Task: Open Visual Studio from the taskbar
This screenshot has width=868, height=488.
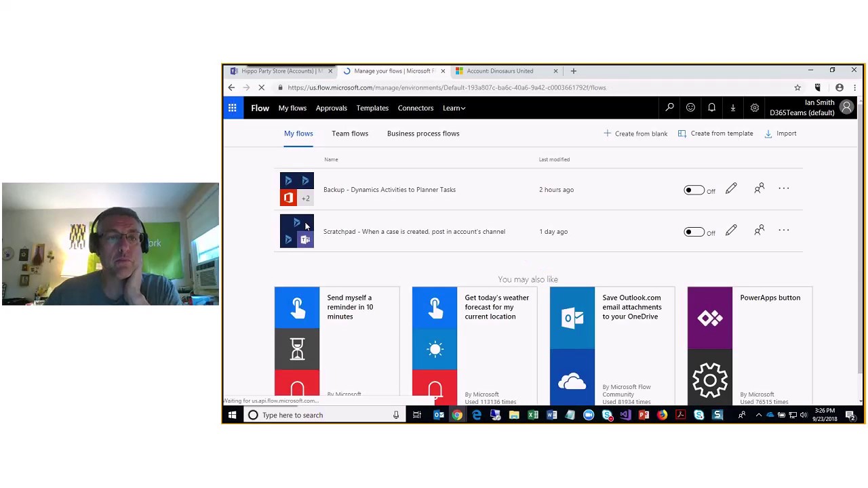Action: pyautogui.click(x=625, y=415)
